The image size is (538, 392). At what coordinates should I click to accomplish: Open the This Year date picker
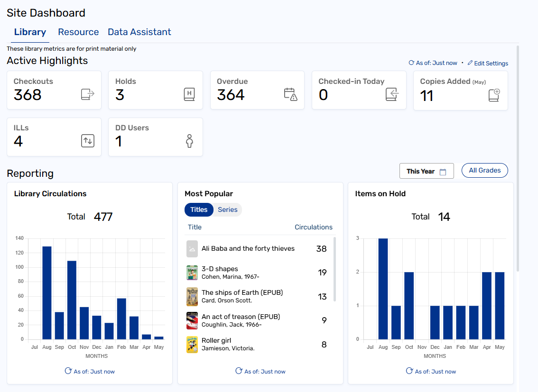click(427, 171)
